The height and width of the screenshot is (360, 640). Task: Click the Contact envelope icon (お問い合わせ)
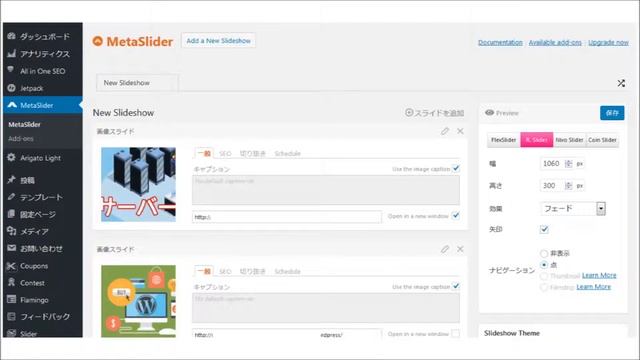point(11,248)
